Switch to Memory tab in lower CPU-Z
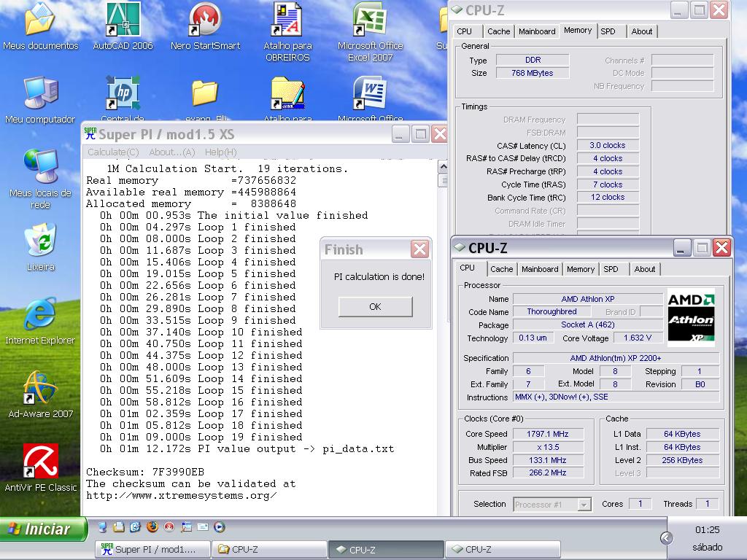The height and width of the screenshot is (560, 747). pyautogui.click(x=580, y=269)
